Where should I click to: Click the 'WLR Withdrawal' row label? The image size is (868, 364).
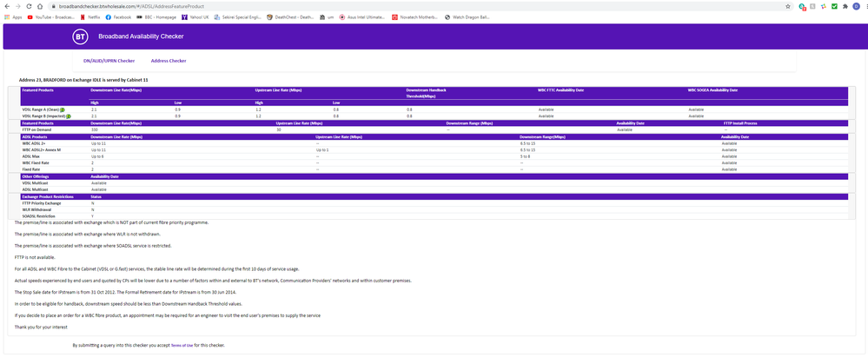point(35,209)
